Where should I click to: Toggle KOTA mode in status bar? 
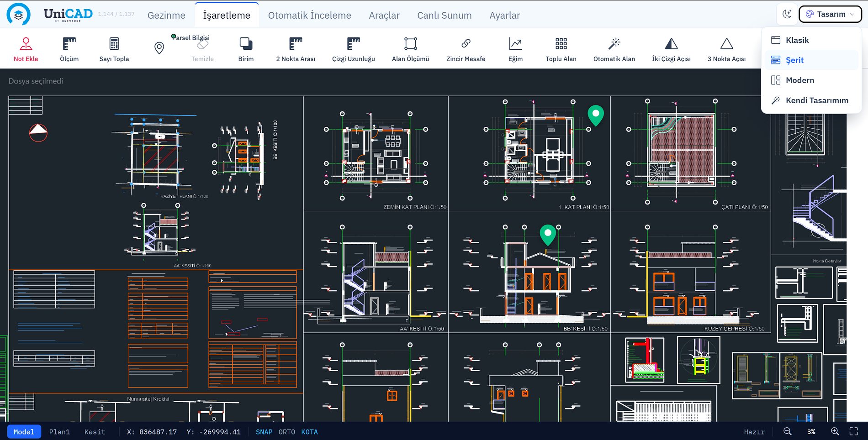[x=309, y=432]
